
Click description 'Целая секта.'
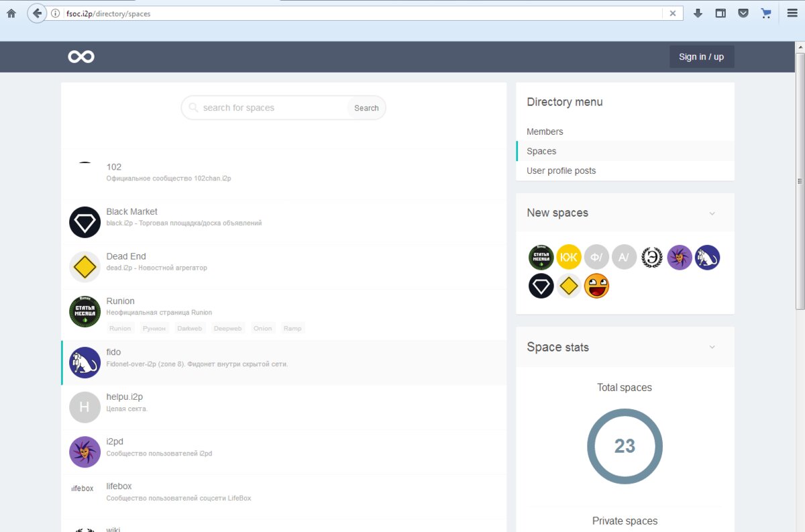127,409
